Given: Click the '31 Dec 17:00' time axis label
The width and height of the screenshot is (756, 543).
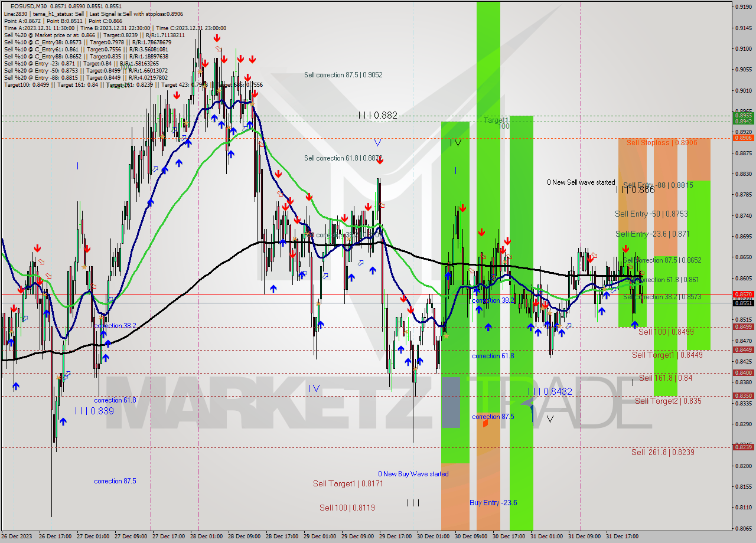Looking at the screenshot, I should pyautogui.click(x=623, y=537).
